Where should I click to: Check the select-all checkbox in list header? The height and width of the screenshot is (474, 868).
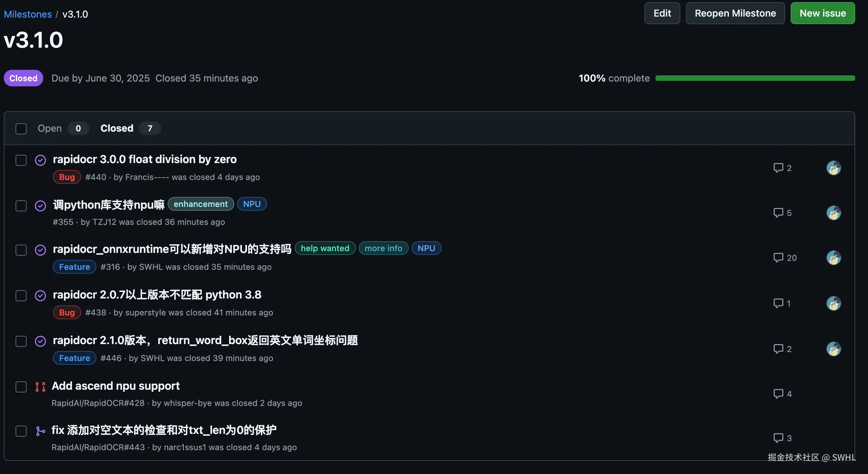(x=21, y=129)
